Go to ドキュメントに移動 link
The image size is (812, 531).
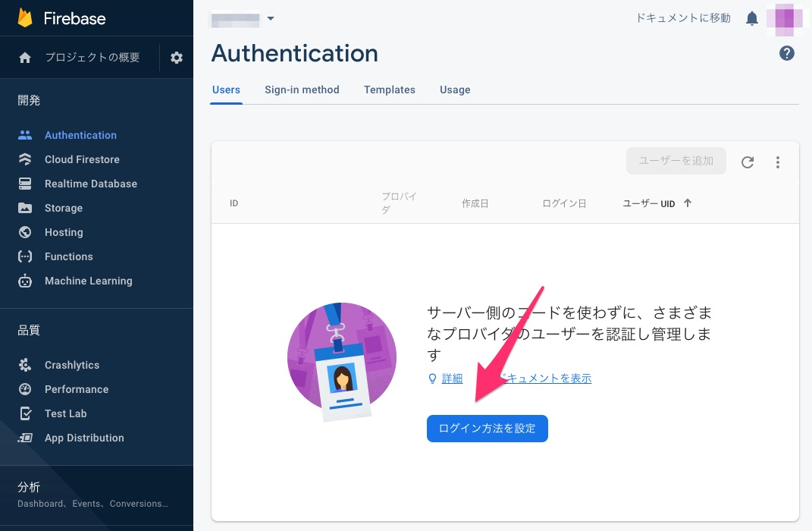click(683, 18)
